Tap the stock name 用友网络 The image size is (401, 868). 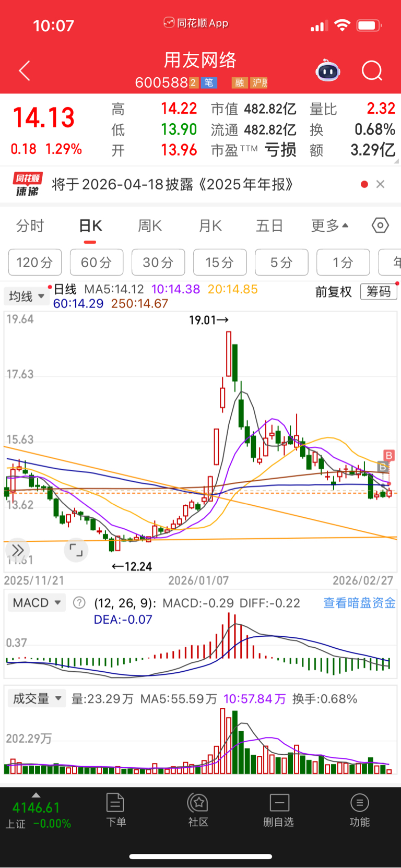tap(200, 60)
